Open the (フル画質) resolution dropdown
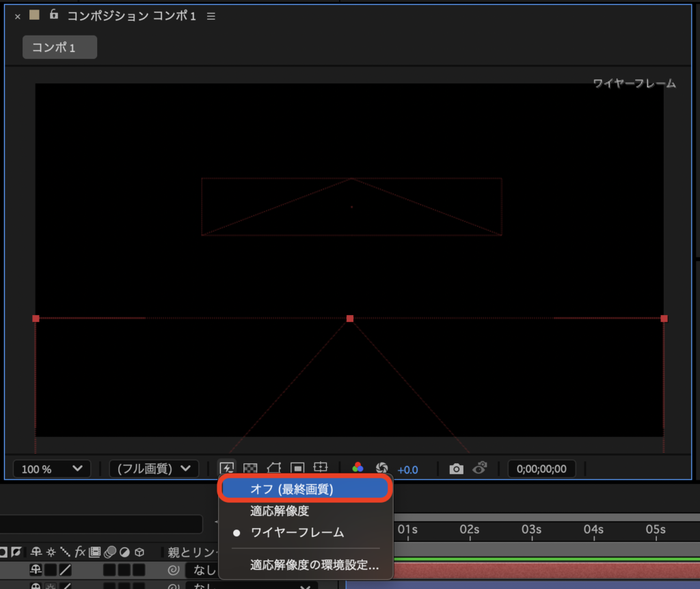The width and height of the screenshot is (700, 589). (154, 469)
